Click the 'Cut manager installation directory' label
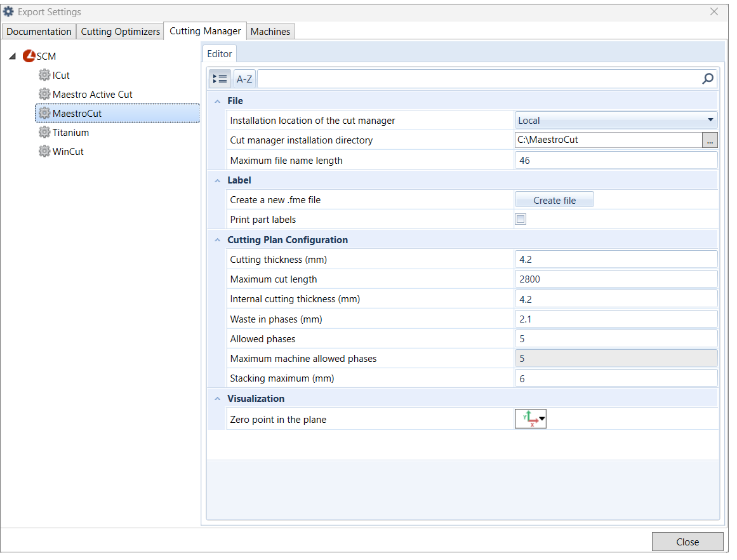The image size is (737, 560). pyautogui.click(x=302, y=140)
